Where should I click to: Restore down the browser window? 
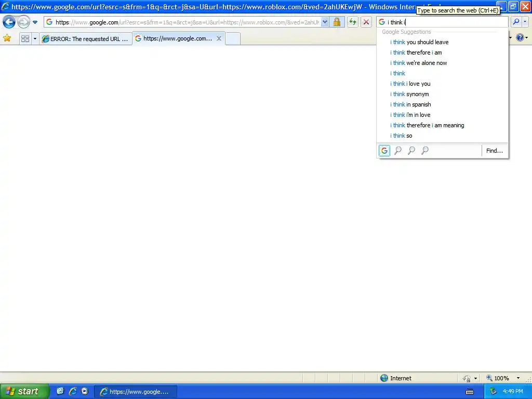(x=513, y=6)
